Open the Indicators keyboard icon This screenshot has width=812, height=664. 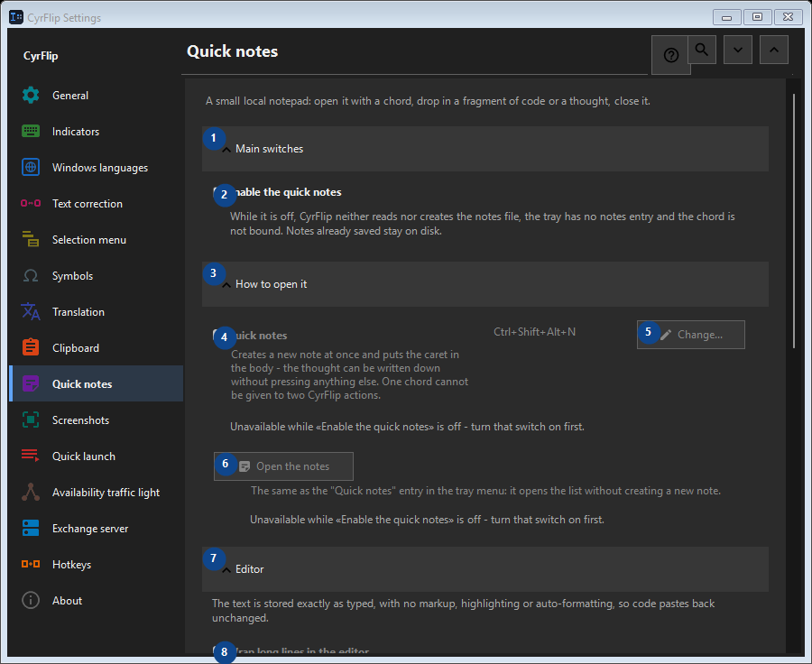(31, 131)
